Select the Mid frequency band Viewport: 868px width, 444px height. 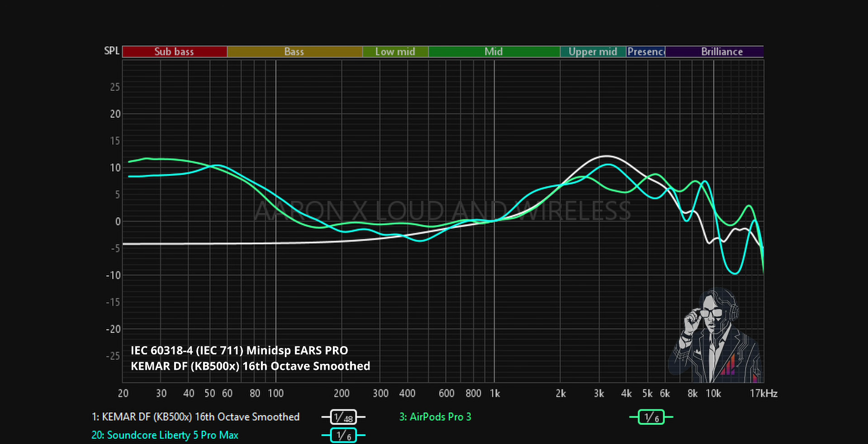[494, 52]
